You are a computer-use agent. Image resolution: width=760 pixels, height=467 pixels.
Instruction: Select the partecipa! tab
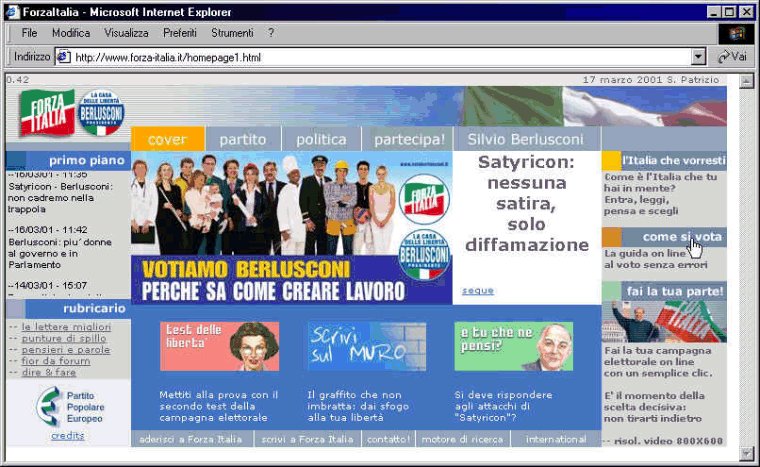pyautogui.click(x=409, y=139)
